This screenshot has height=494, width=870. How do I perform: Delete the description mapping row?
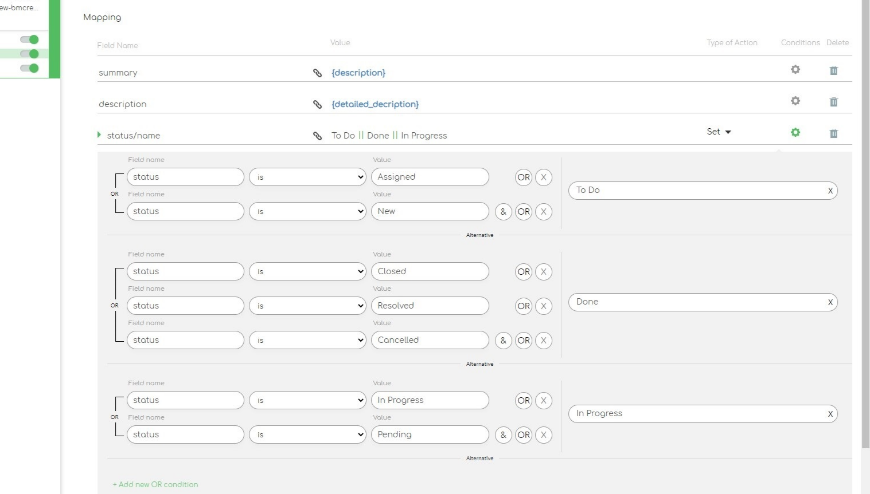point(833,102)
